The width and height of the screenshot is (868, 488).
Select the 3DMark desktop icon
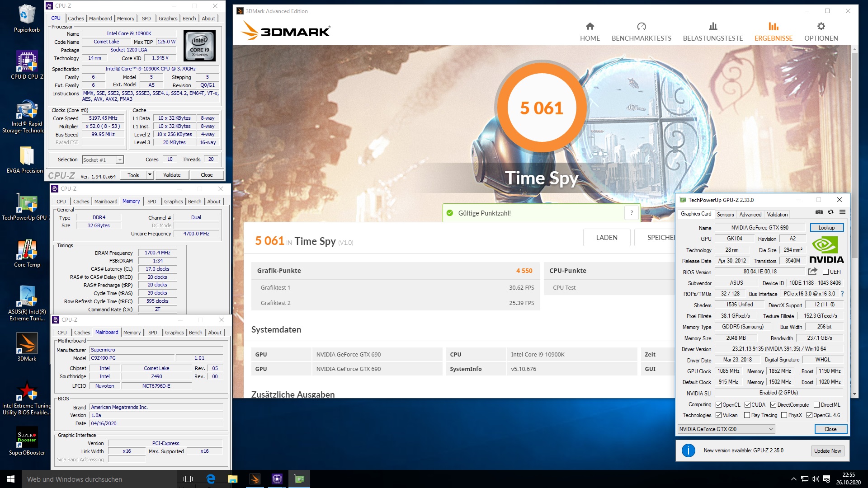click(x=27, y=347)
